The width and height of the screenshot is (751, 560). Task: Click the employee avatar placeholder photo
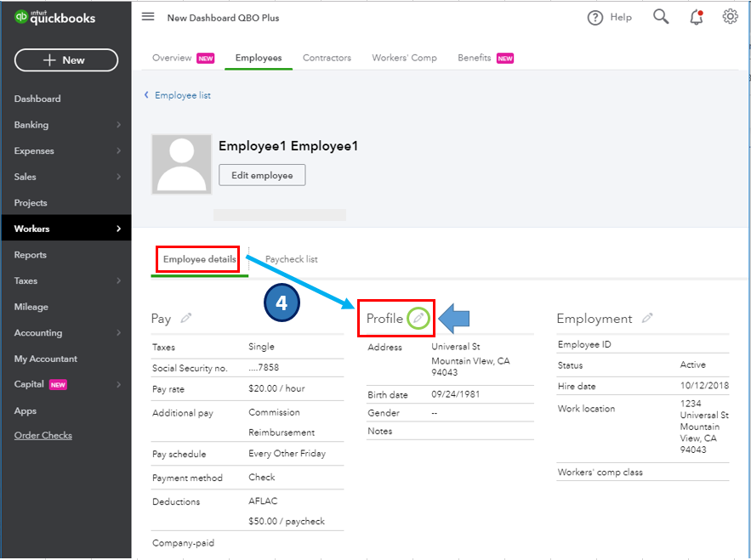[x=181, y=164]
